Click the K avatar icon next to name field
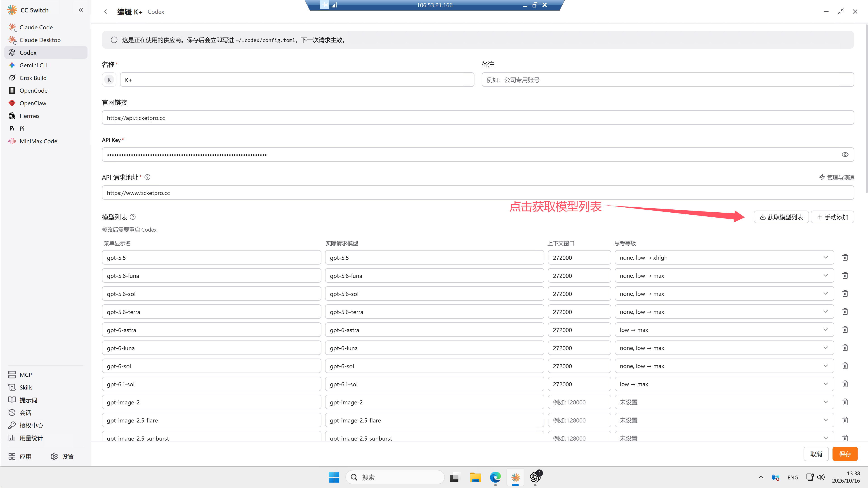The height and width of the screenshot is (488, 868). (109, 80)
